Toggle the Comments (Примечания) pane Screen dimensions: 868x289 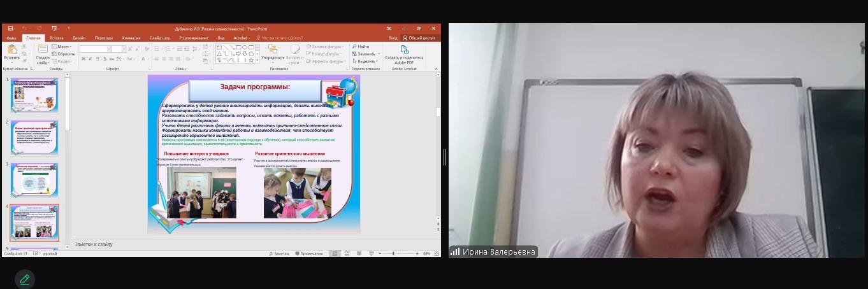(308, 253)
